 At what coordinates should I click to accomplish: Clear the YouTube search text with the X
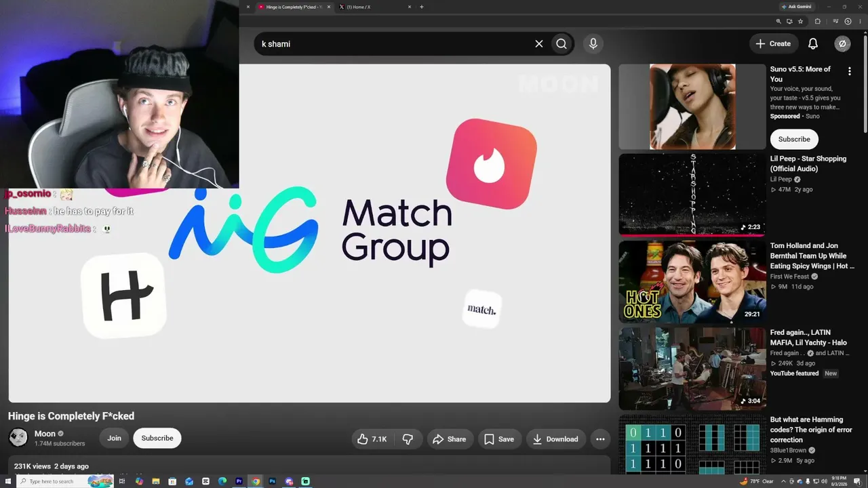point(539,44)
